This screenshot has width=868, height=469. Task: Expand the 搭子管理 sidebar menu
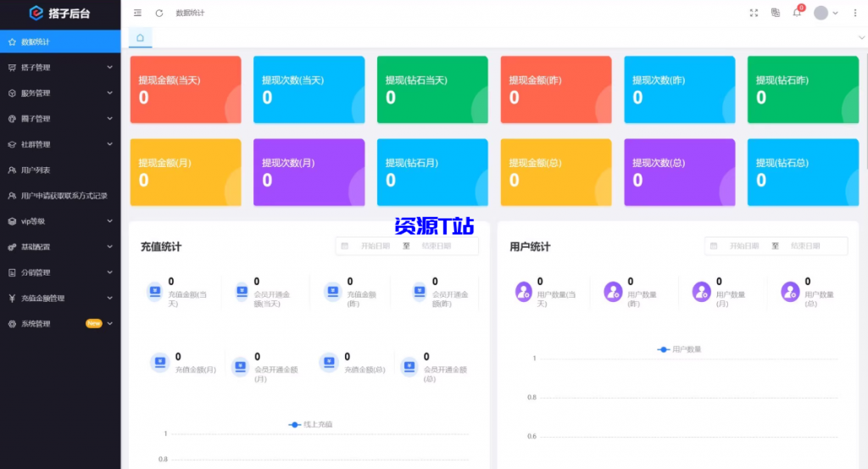[59, 67]
